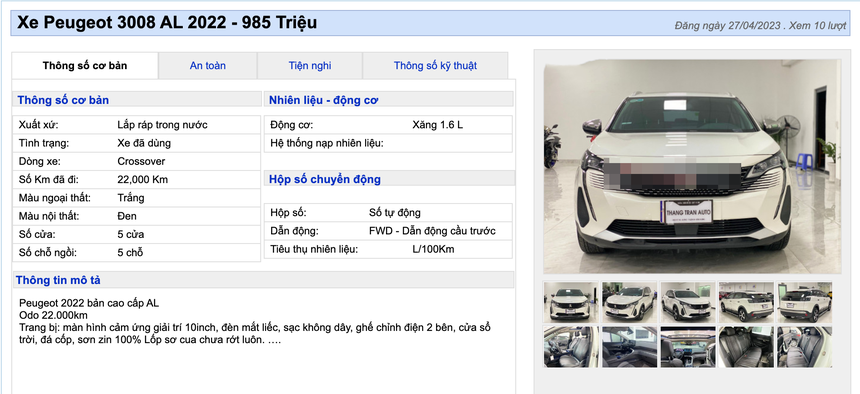Select thumbnail of car nose angled left

click(629, 302)
